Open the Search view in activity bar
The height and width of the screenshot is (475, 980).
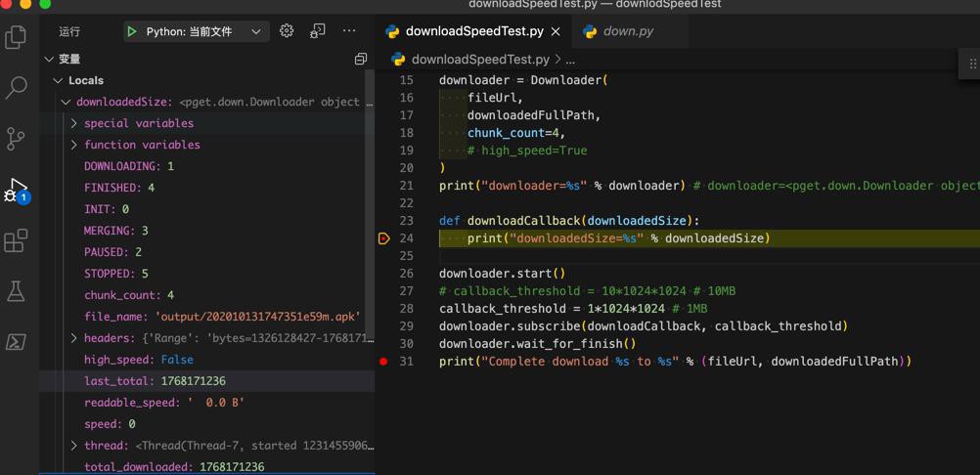pyautogui.click(x=16, y=87)
